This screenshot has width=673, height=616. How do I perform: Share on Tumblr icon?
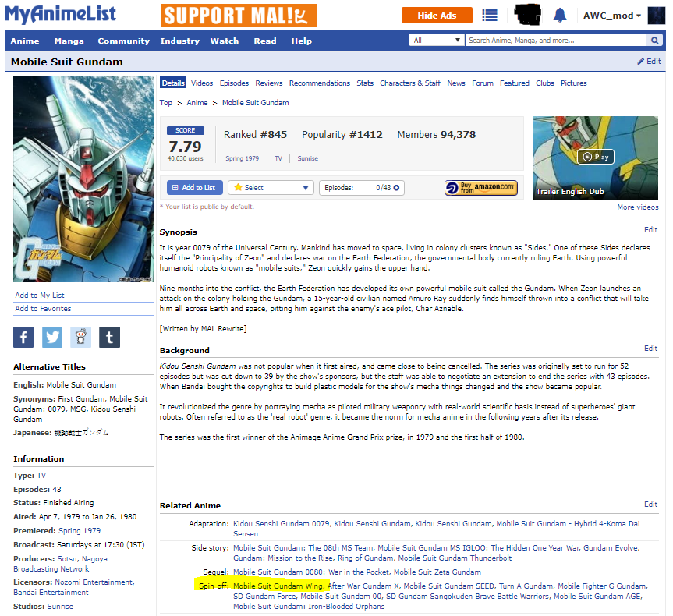point(109,337)
